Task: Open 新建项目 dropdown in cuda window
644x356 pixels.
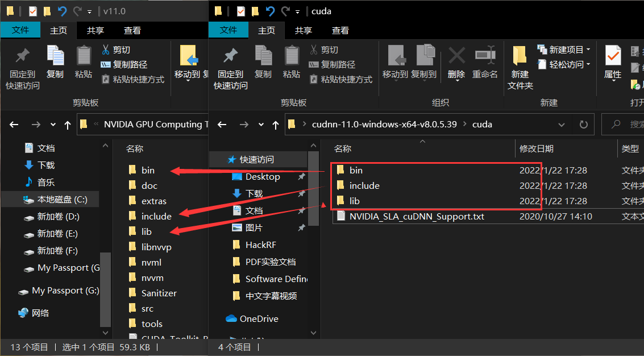Action: (x=563, y=49)
